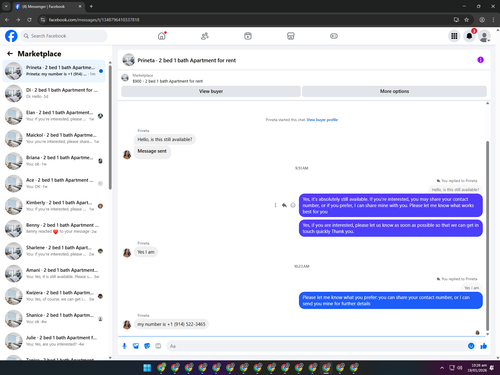Open Amani conversation in the list
The width and height of the screenshot is (500, 375).
tap(54, 273)
